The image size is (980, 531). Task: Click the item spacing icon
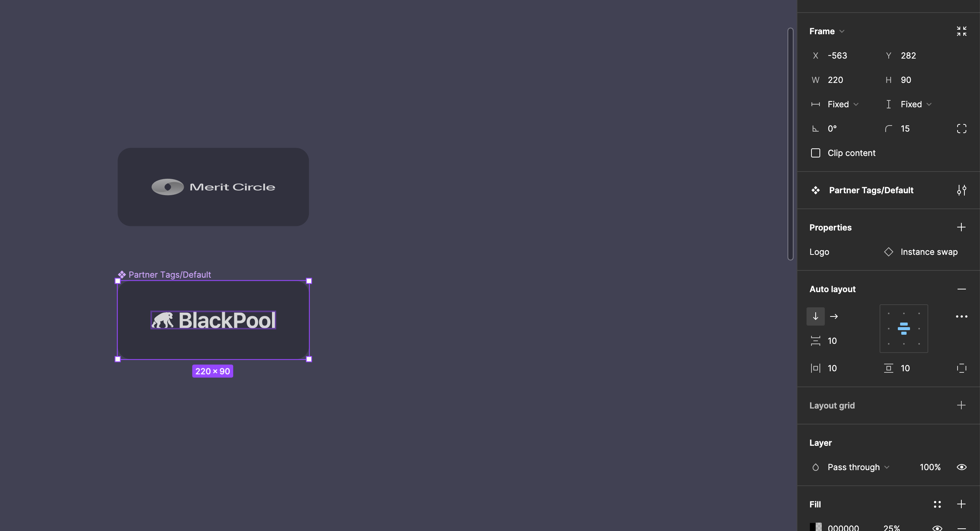pos(815,341)
